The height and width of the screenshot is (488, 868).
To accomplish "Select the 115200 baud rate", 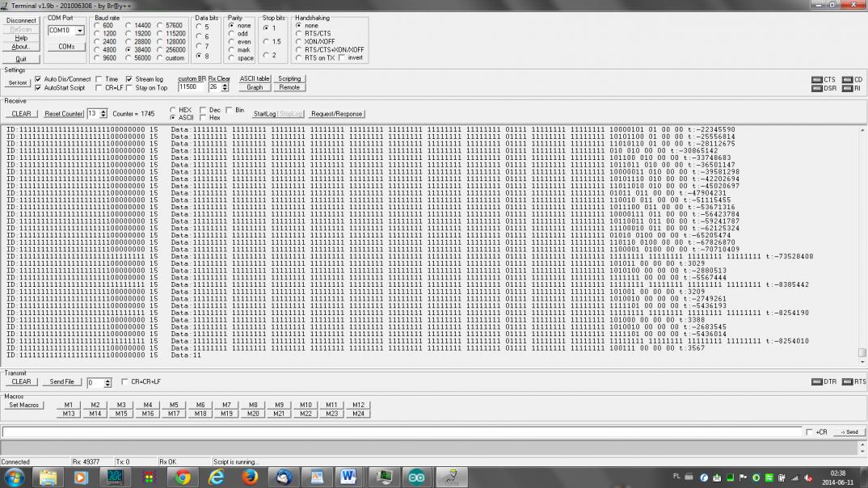I will [x=160, y=34].
